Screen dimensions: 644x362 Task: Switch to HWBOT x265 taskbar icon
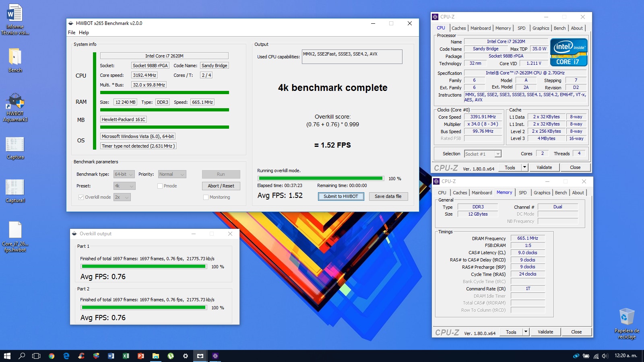[200, 356]
